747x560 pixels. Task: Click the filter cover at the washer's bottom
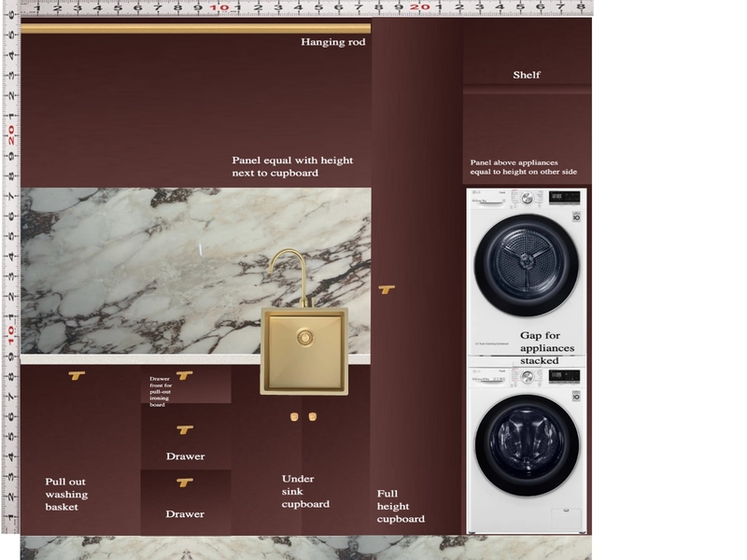point(566,519)
